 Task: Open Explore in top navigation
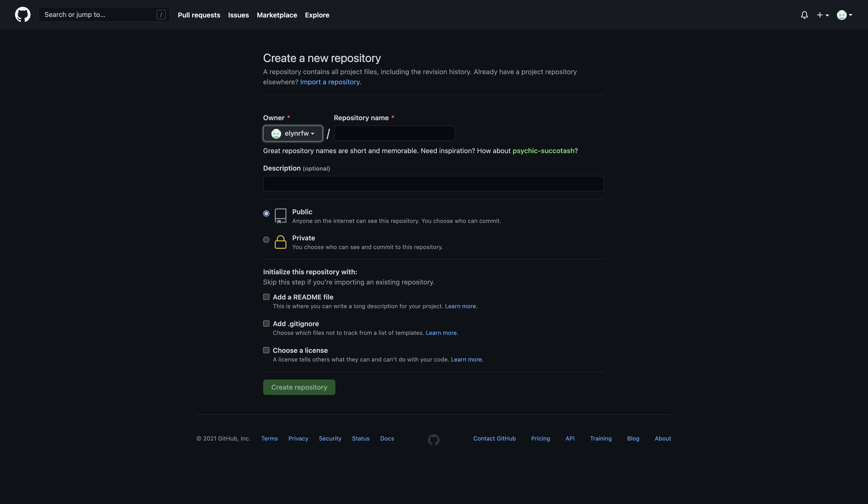[x=317, y=15]
